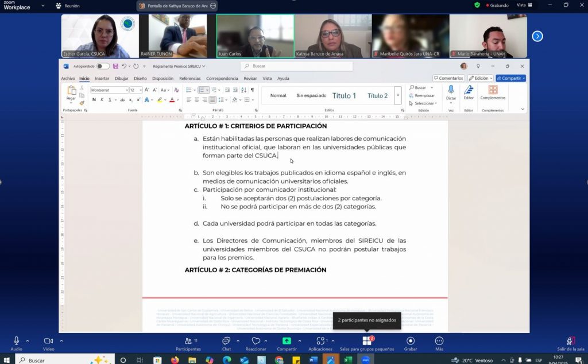Toggle the Autoguardado switch in Word
Viewport: 588px width, 364px height.
click(103, 66)
